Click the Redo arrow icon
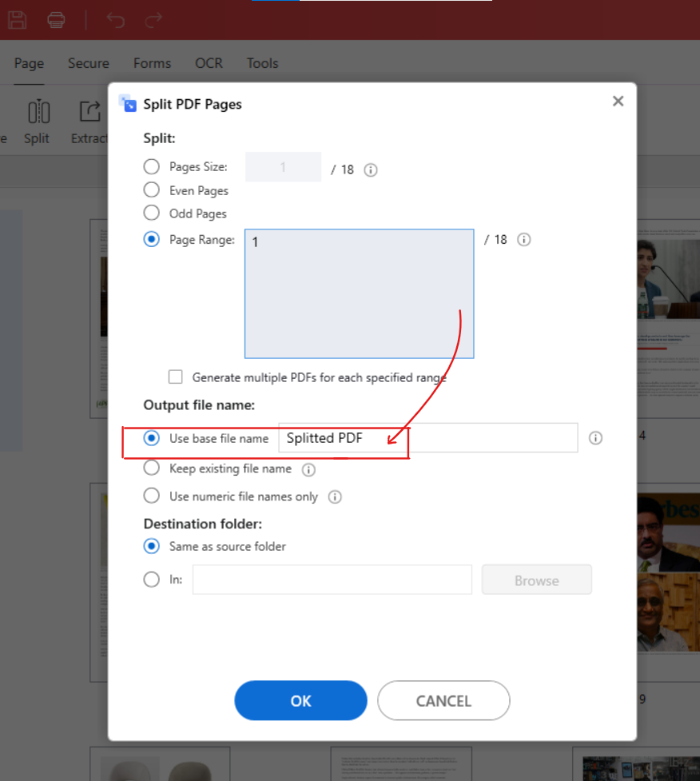This screenshot has height=781, width=700. tap(153, 20)
